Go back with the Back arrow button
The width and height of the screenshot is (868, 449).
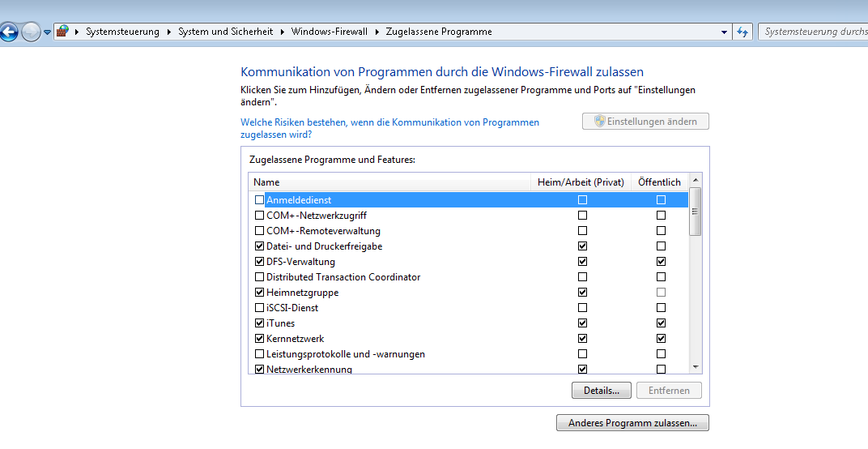tap(8, 32)
